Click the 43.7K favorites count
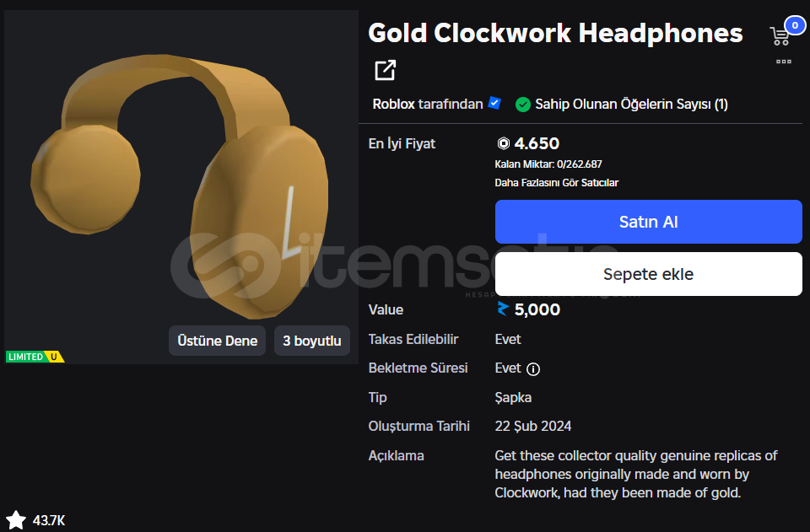Screen dimensions: 810x532 point(49,520)
